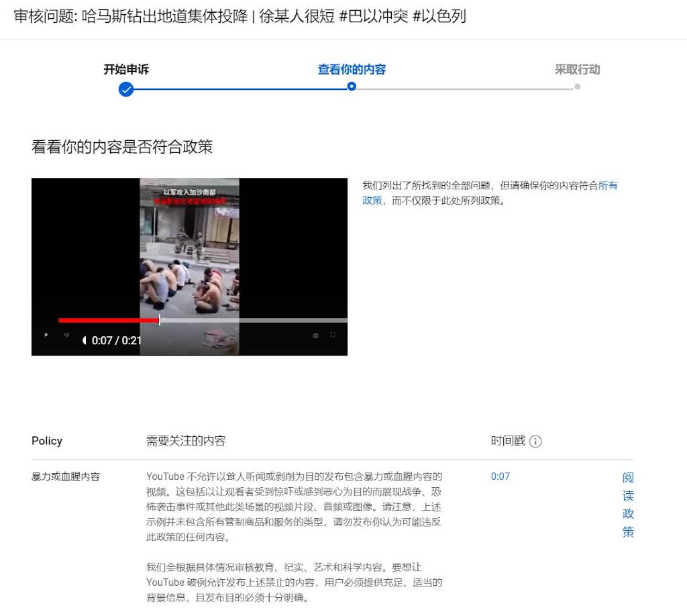
Task: Click the completed checkmark step icon
Action: click(x=126, y=89)
